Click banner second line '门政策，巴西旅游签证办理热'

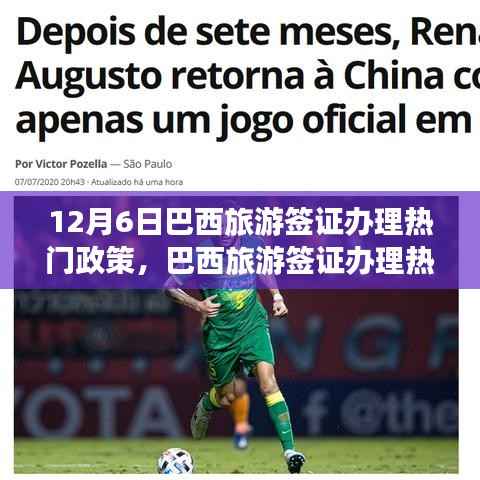[240, 261]
